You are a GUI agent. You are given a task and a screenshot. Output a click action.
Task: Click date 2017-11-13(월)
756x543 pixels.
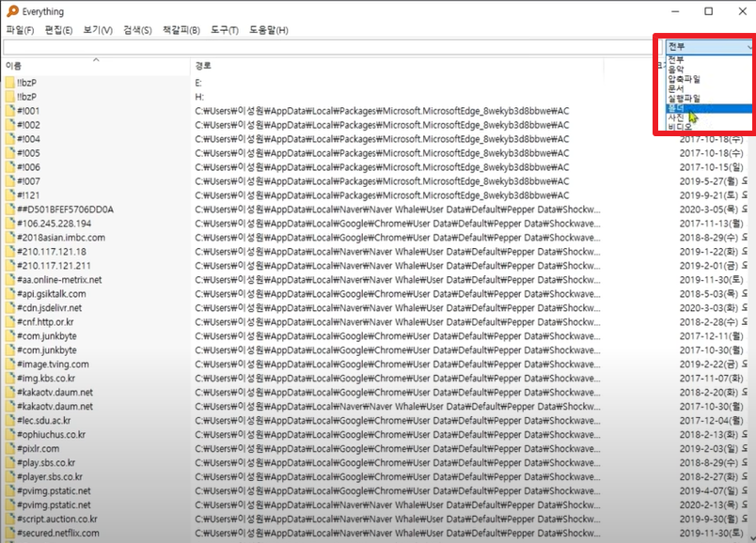[x=711, y=223]
